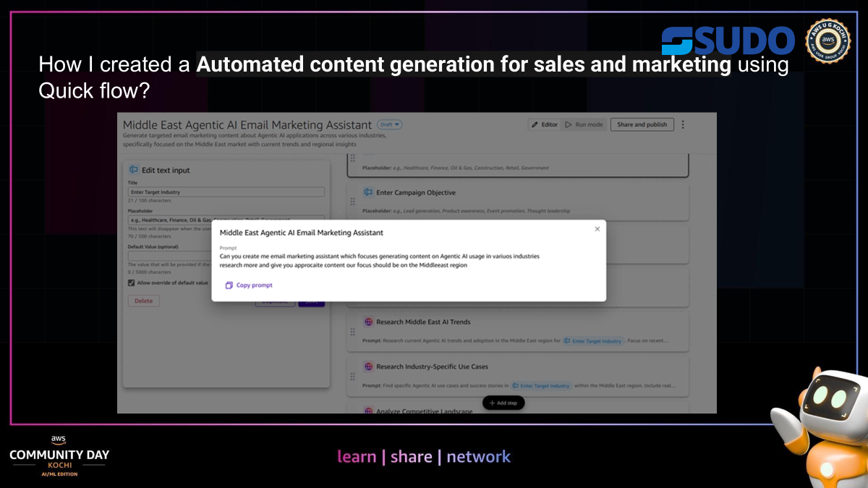Select the Research Industry-Specific Use Cases globe icon
Image resolution: width=868 pixels, height=488 pixels.
click(x=368, y=367)
